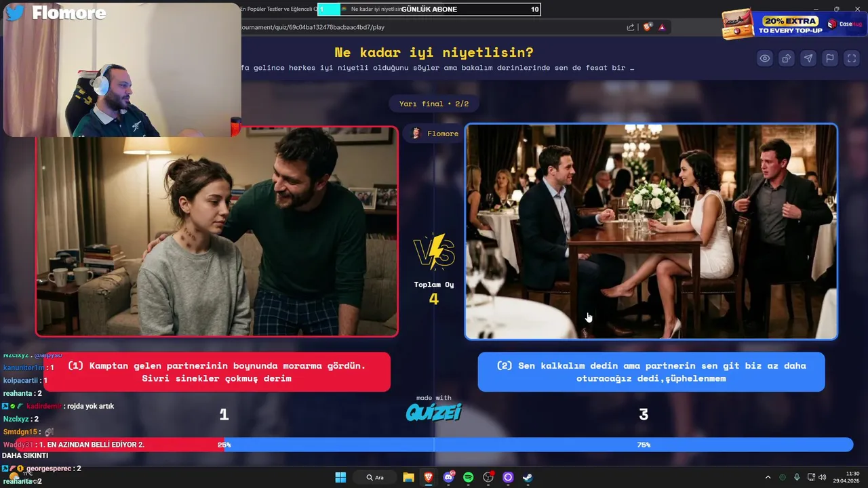The image size is (868, 488).
Task: Click the blue 75% vote bar segment
Action: (x=538, y=445)
